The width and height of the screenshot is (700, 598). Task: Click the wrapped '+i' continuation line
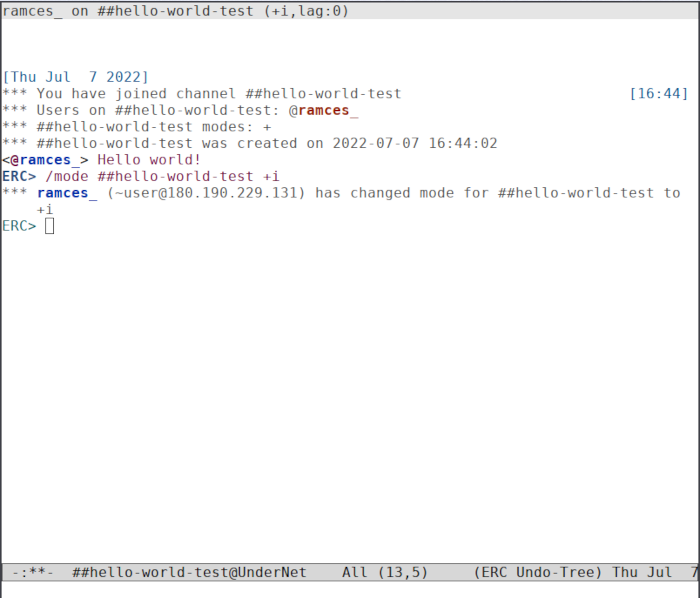[45, 209]
